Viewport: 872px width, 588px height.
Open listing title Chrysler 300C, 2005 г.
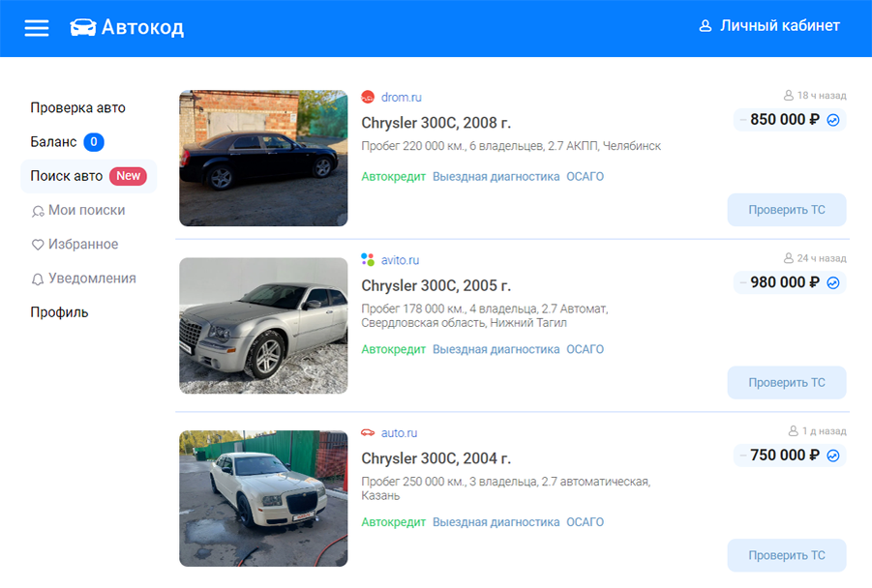point(436,285)
